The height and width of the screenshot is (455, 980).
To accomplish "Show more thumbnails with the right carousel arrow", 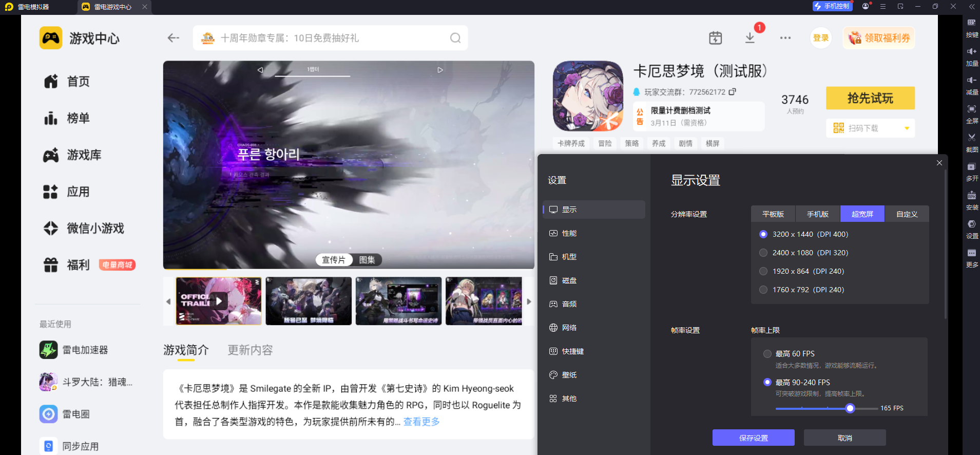I will coord(529,301).
